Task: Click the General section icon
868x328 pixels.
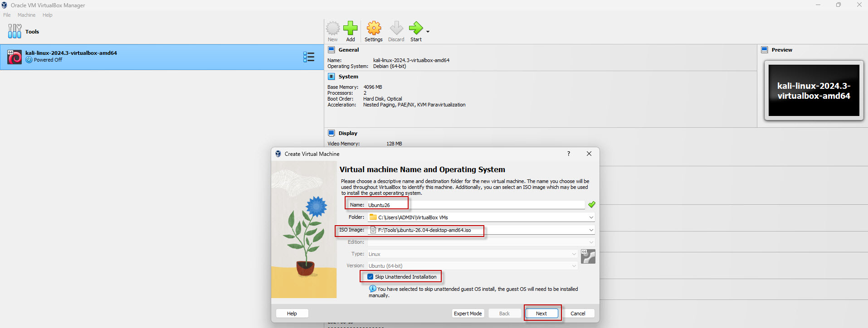Action: 332,50
